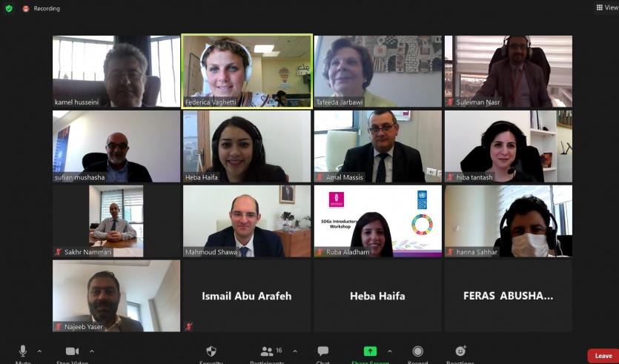Expand the audio options arrow beside Mute
The image size is (619, 364).
[x=39, y=351]
